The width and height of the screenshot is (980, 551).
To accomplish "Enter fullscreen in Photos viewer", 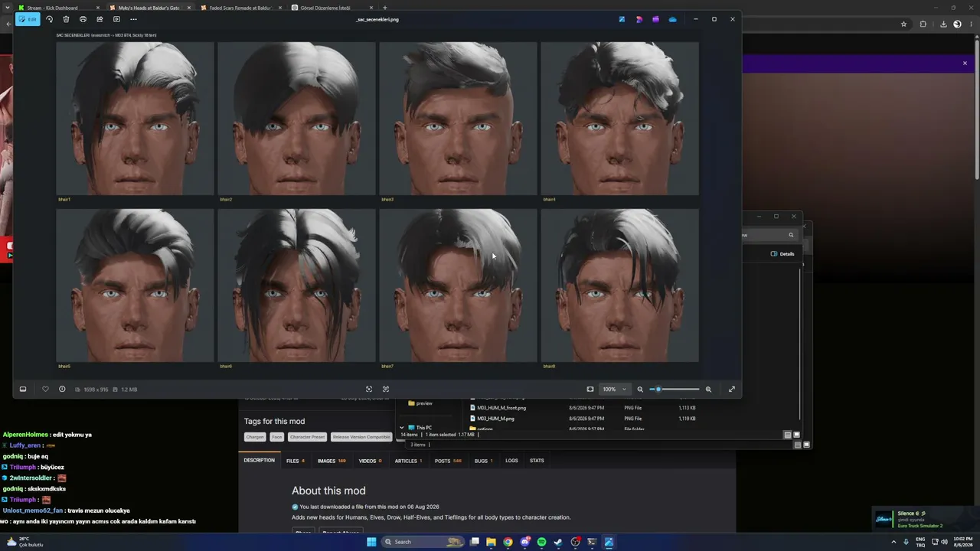I will (x=732, y=390).
